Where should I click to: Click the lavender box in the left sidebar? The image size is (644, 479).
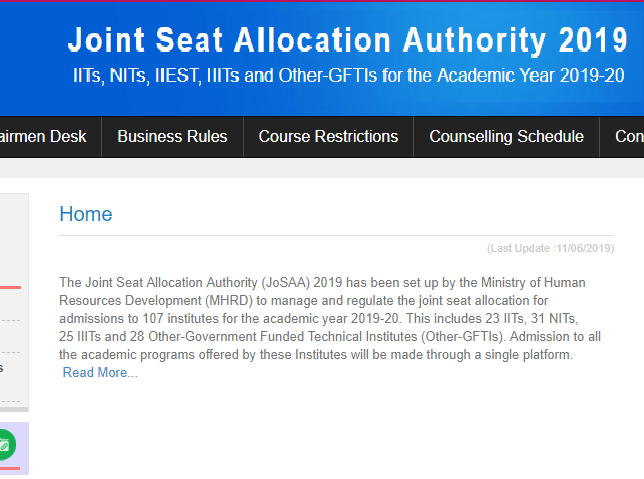coord(14,446)
